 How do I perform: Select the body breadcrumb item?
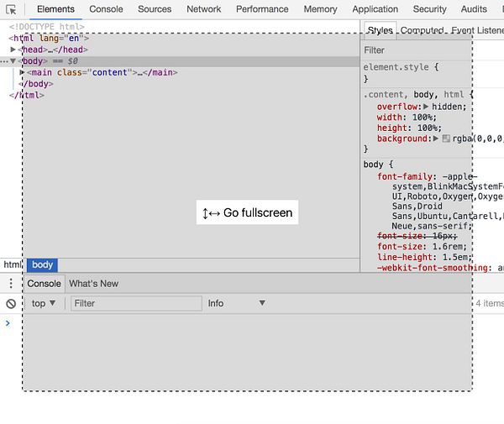coord(42,264)
